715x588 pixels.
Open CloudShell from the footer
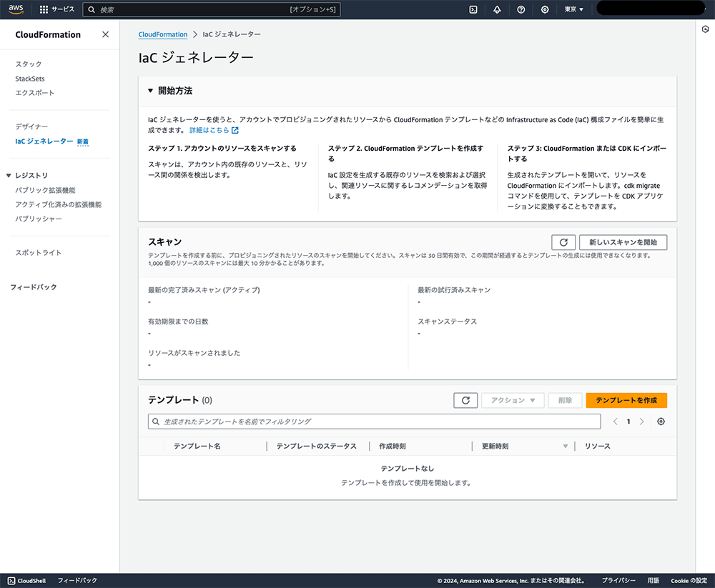pos(27,581)
